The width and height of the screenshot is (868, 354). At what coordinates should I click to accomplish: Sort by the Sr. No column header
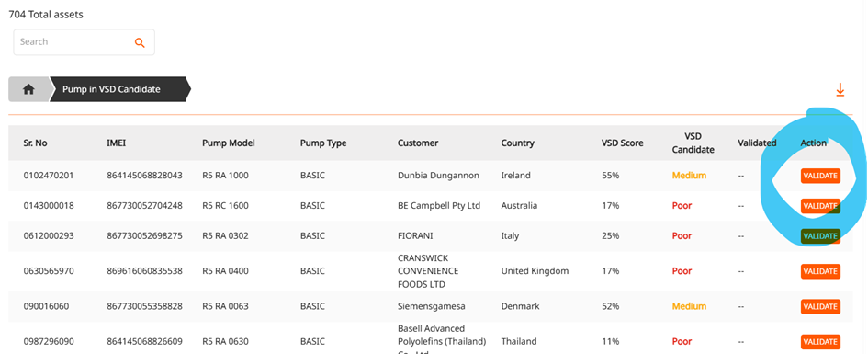[x=36, y=143]
